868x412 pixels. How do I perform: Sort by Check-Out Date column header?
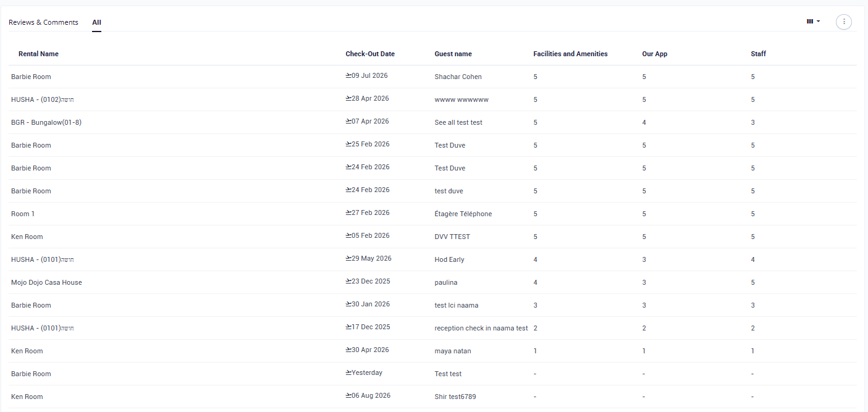point(370,54)
